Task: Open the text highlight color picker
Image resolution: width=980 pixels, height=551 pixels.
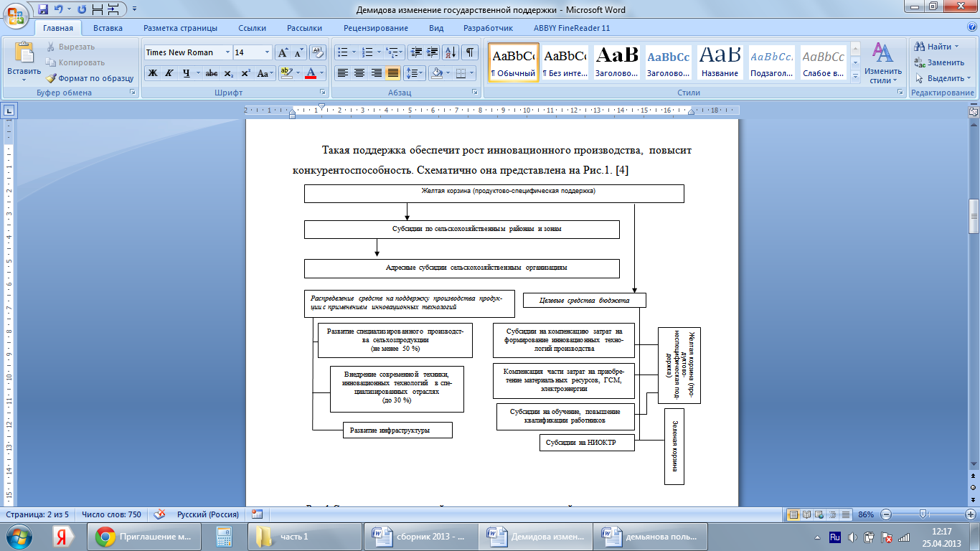Action: coord(289,73)
